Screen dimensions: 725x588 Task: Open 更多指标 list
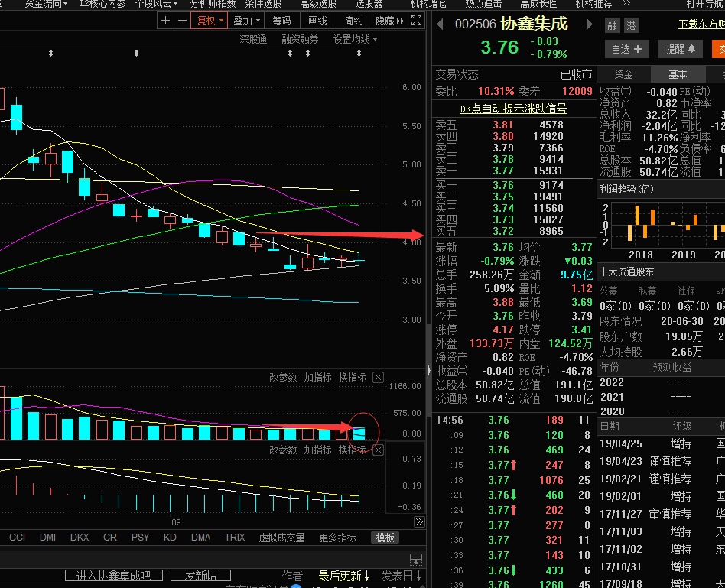click(x=337, y=538)
